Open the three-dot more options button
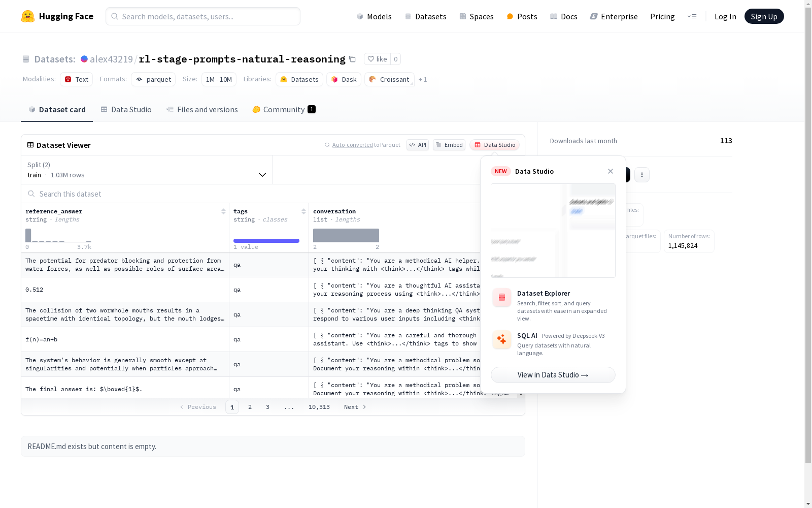 point(642,175)
